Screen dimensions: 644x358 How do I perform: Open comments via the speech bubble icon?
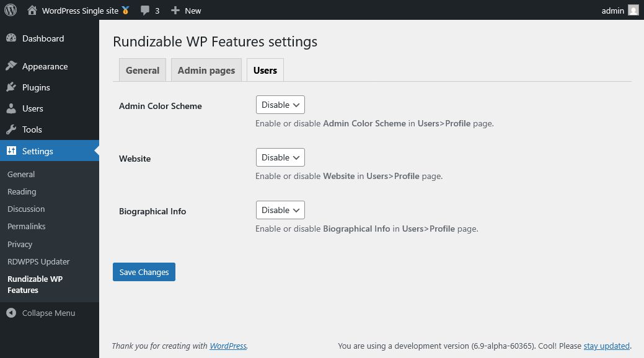(144, 10)
